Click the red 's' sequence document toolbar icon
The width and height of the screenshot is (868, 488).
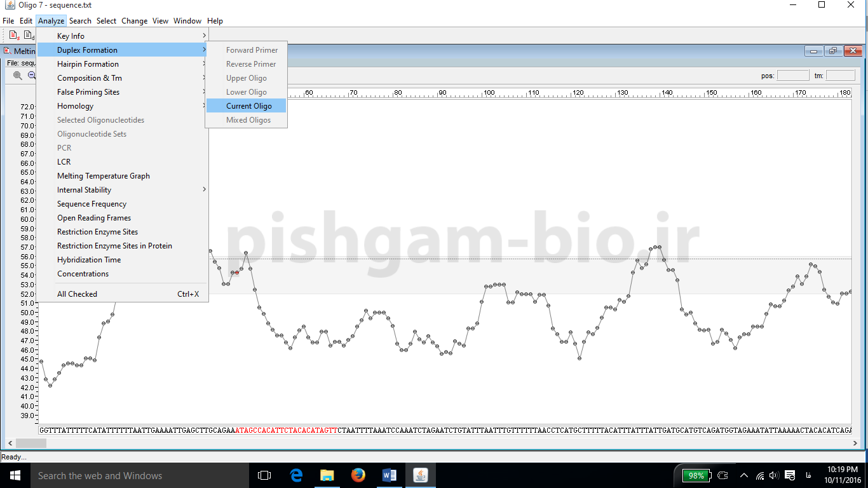click(14, 36)
